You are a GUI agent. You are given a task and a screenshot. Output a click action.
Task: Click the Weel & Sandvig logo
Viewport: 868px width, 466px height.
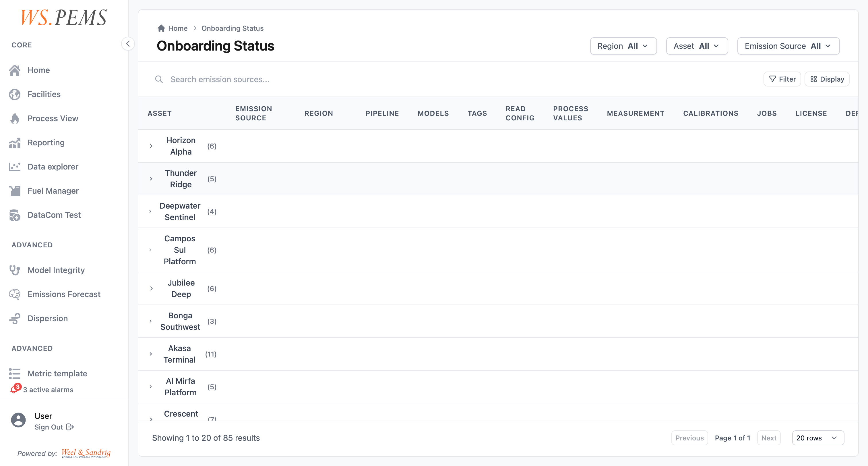coord(86,453)
